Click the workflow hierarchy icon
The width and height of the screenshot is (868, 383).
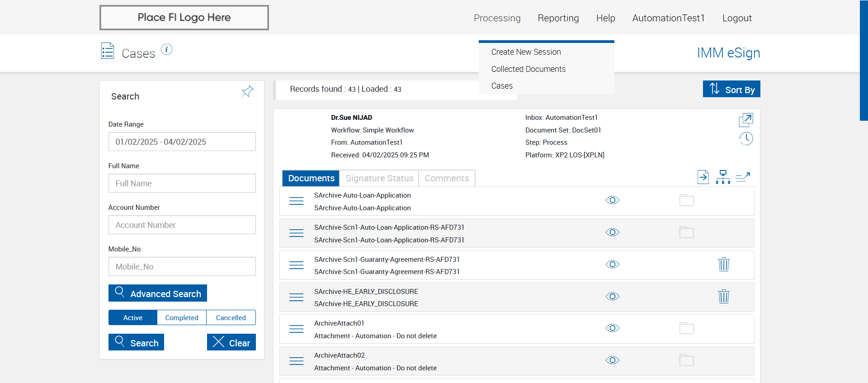(x=723, y=177)
